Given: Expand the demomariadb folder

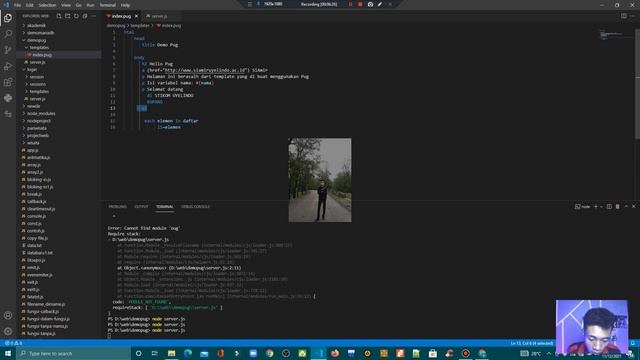Looking at the screenshot, I should (x=40, y=33).
